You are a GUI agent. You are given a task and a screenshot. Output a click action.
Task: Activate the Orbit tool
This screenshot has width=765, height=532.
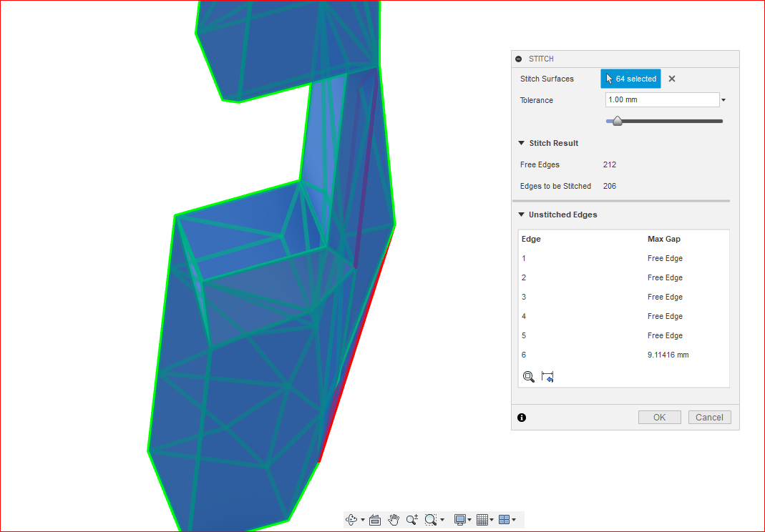(x=351, y=519)
